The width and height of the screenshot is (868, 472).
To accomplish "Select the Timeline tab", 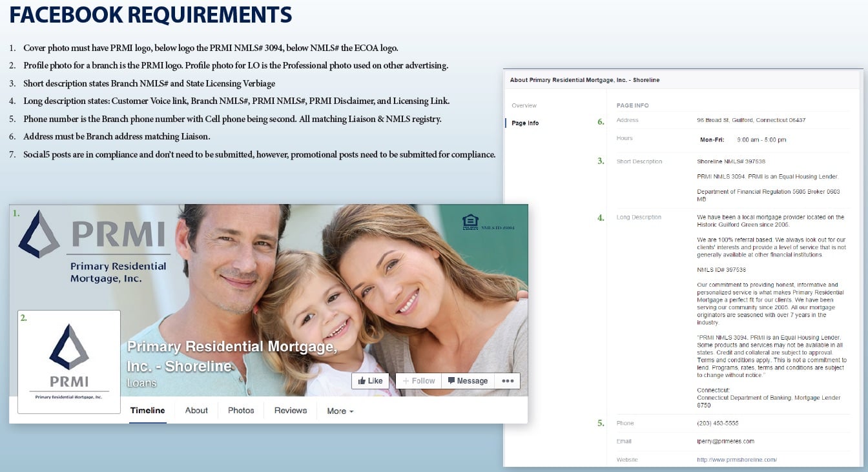I will pos(148,411).
